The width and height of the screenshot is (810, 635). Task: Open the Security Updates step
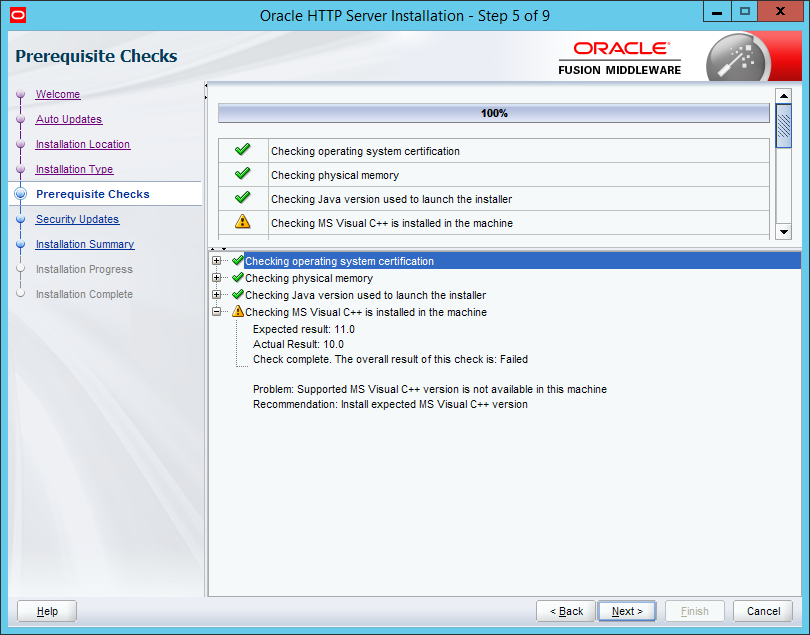[77, 219]
